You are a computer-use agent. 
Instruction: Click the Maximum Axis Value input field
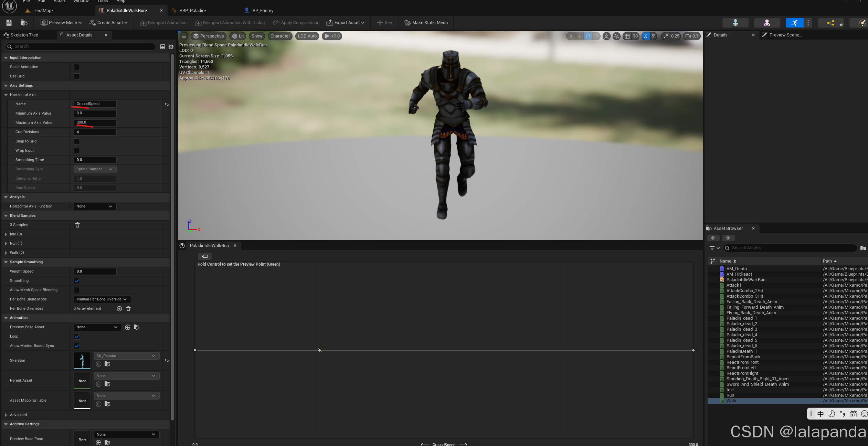pyautogui.click(x=95, y=123)
